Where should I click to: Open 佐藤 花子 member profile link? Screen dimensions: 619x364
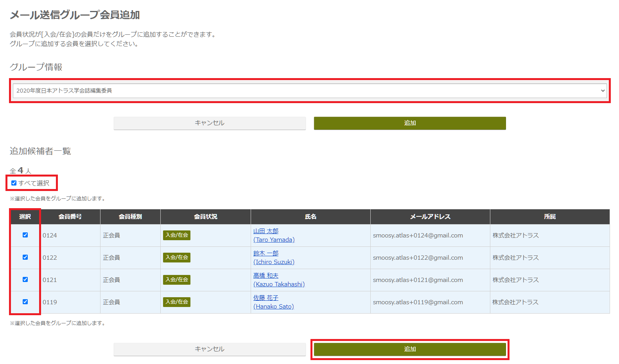266,298
